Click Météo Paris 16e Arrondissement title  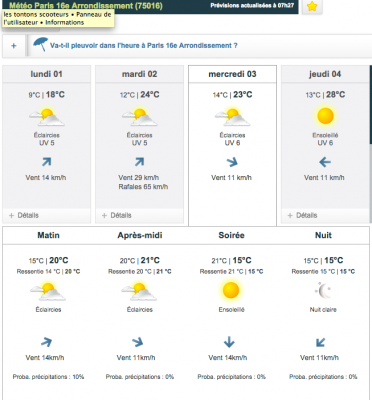click(x=86, y=5)
